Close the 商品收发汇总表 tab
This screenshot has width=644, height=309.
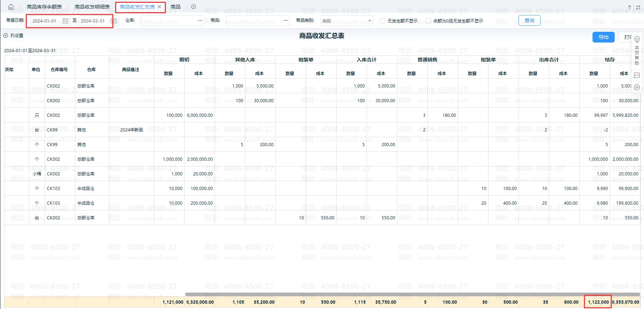159,7
